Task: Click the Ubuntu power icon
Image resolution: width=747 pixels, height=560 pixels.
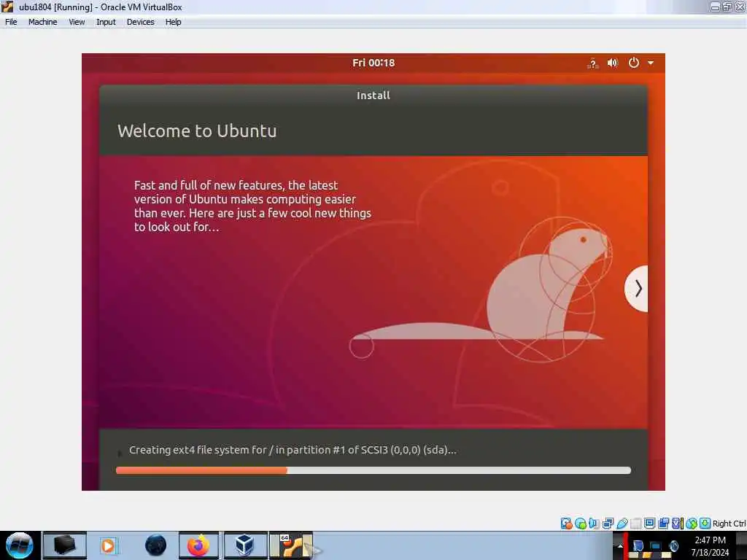Action: click(634, 63)
